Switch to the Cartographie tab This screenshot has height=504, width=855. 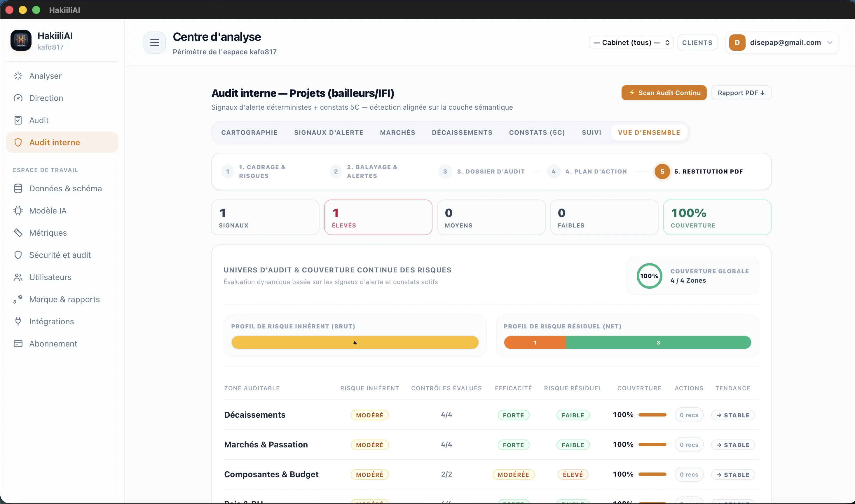249,132
